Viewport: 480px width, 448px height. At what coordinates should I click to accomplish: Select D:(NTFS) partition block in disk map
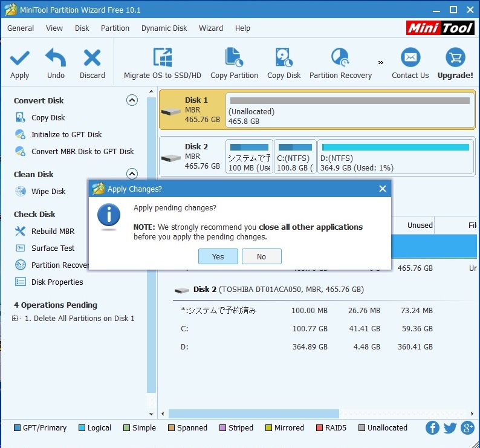point(395,157)
